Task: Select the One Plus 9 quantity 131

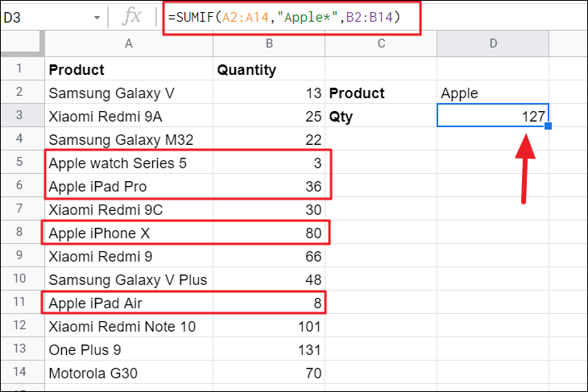Action: click(x=269, y=350)
